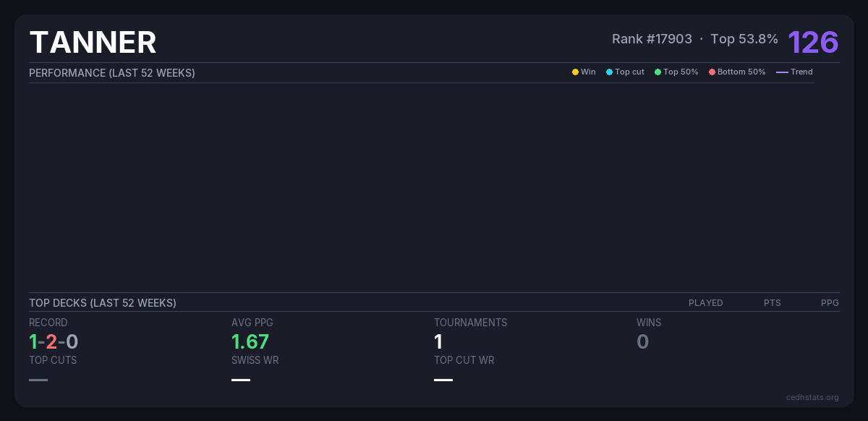Image resolution: width=868 pixels, height=421 pixels.
Task: Click the Rank #17903 text
Action: point(652,39)
